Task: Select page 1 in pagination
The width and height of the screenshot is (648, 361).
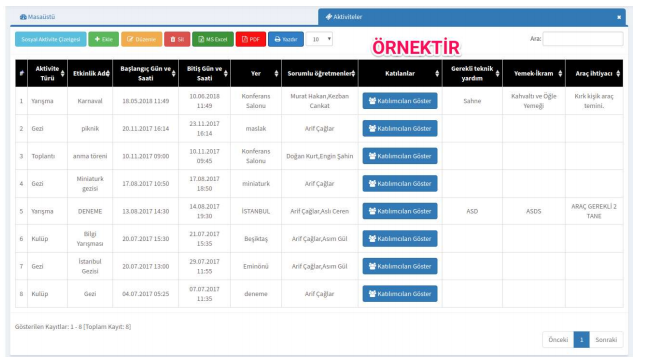Action: (581, 340)
